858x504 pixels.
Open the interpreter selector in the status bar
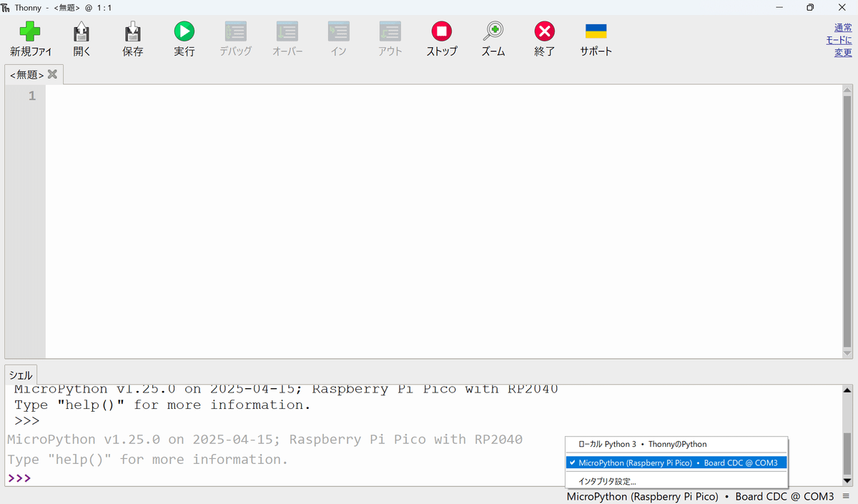700,496
